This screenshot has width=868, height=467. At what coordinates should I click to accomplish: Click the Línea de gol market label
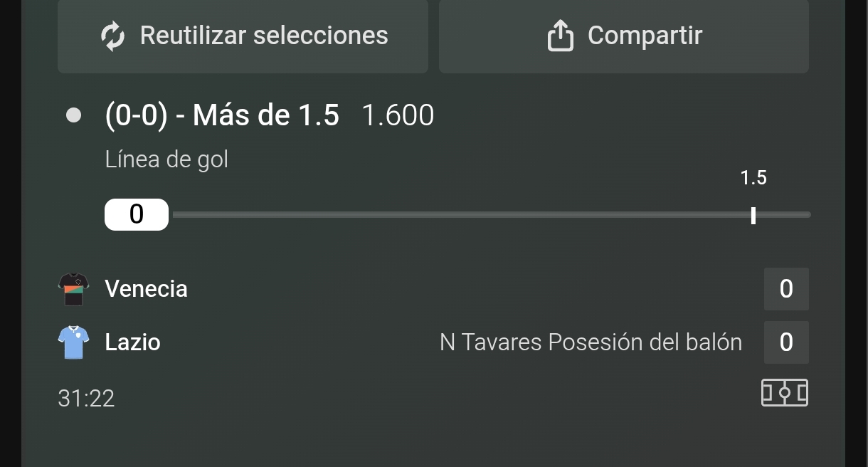(x=166, y=159)
